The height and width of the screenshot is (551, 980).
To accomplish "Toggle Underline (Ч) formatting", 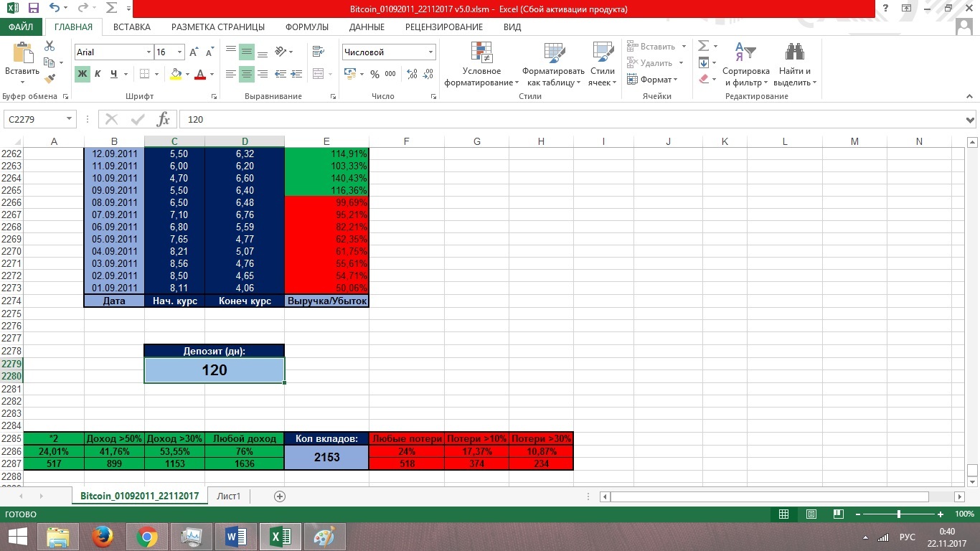I will (x=113, y=74).
